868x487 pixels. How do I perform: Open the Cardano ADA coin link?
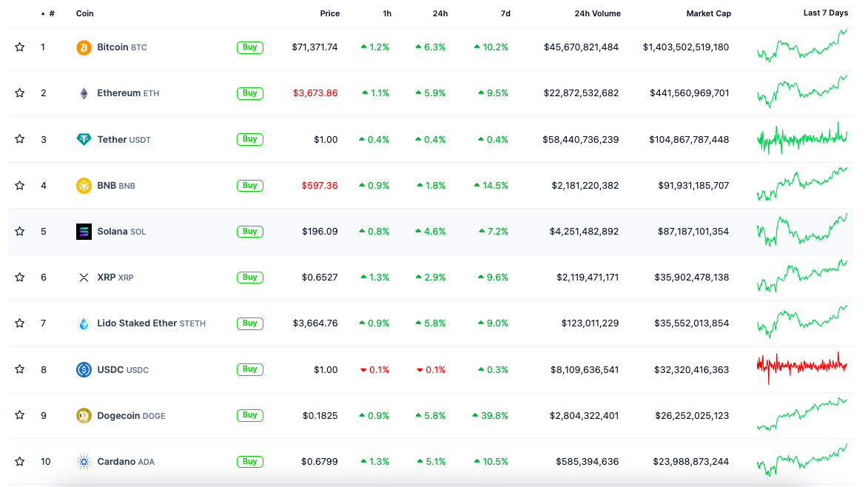point(126,462)
